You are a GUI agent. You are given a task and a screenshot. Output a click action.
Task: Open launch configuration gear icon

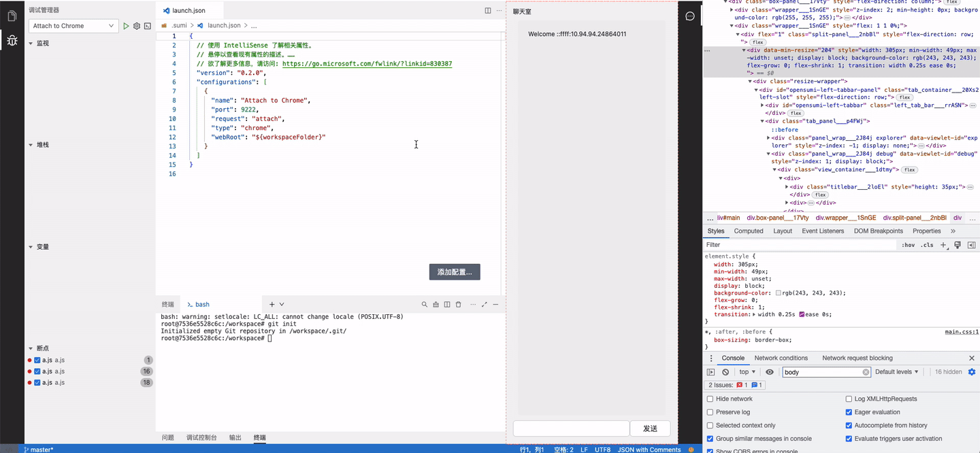137,26
